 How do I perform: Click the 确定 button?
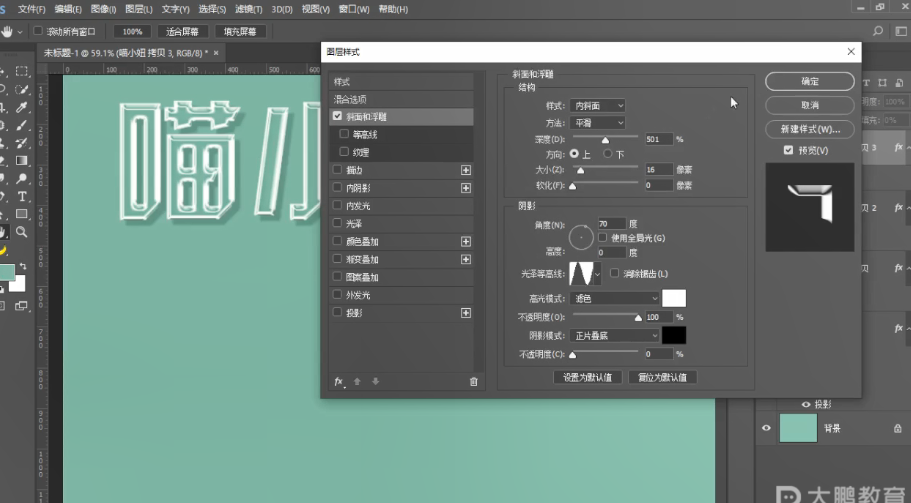point(809,82)
